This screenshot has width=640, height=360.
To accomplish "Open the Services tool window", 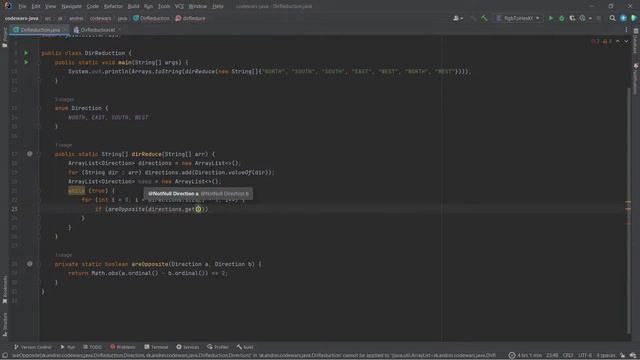I will [188, 347].
